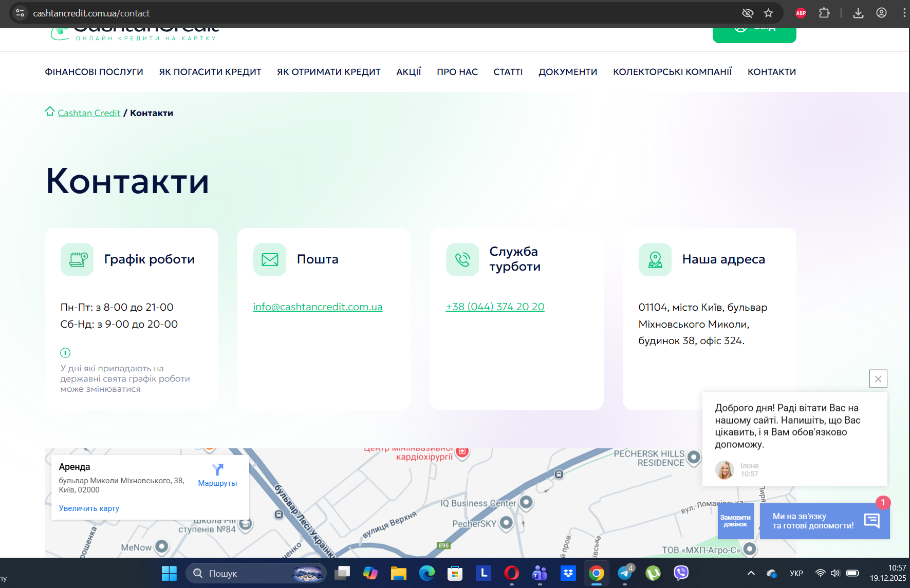Click the text Пн-Пт: з 8-00 до 21-00
Image resolution: width=910 pixels, height=588 pixels.
click(117, 307)
